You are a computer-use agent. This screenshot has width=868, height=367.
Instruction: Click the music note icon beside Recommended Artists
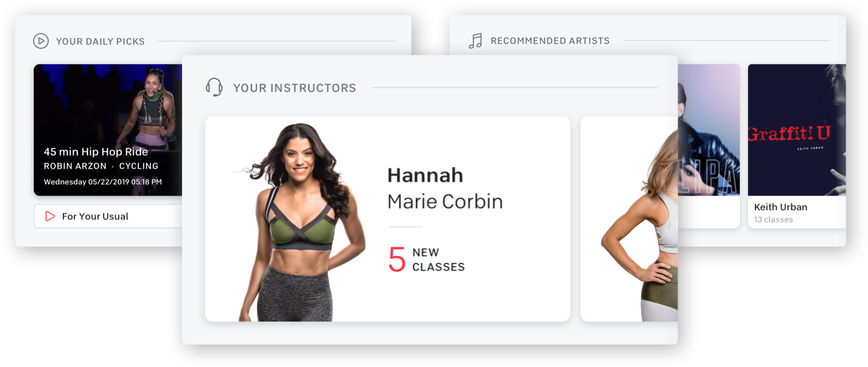click(x=475, y=41)
